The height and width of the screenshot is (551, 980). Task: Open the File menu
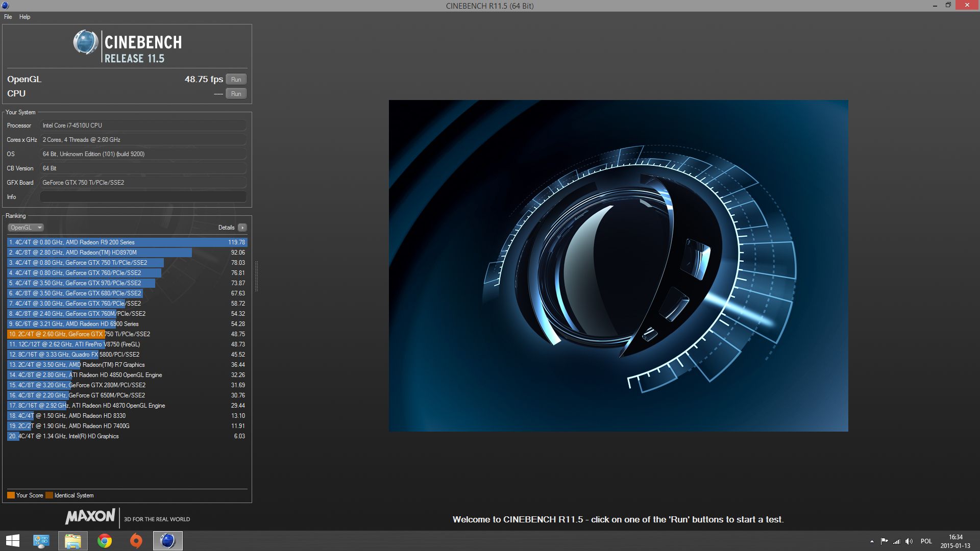click(x=8, y=17)
